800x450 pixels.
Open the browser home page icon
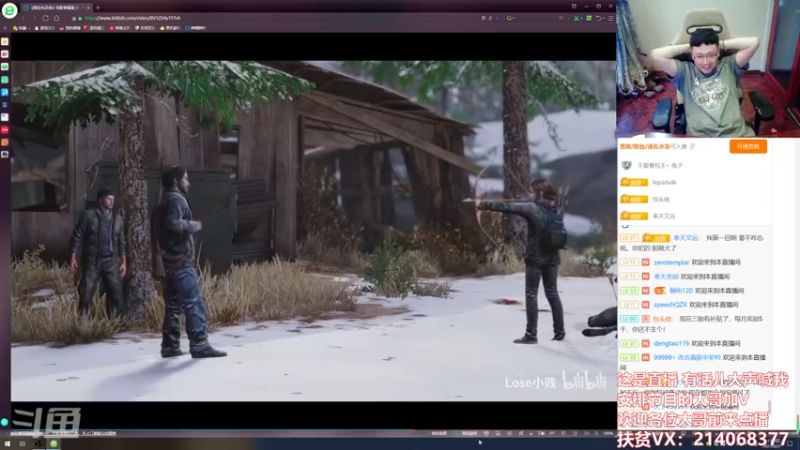click(57, 18)
